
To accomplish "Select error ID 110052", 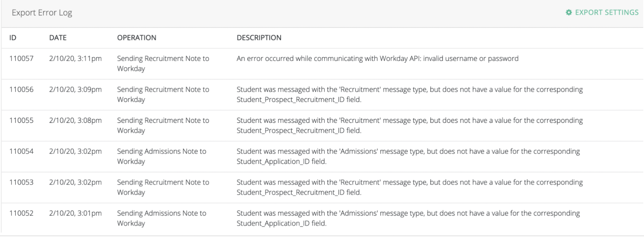I will (21, 213).
